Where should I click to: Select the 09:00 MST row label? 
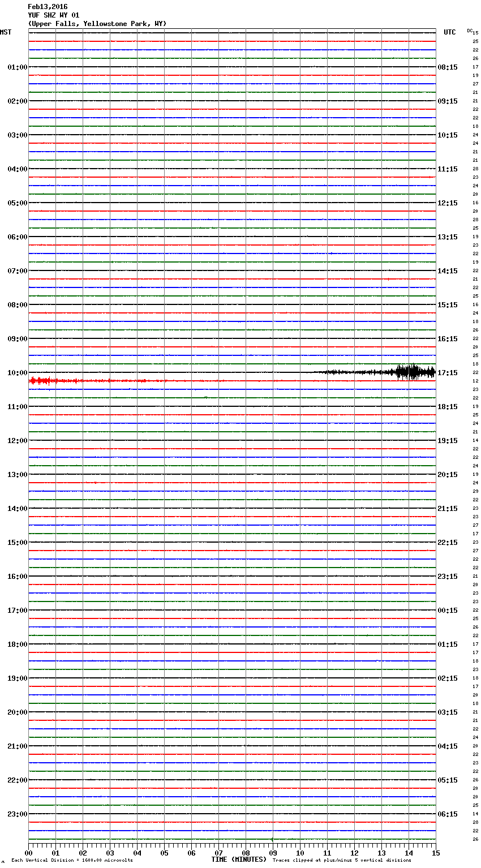18,339
